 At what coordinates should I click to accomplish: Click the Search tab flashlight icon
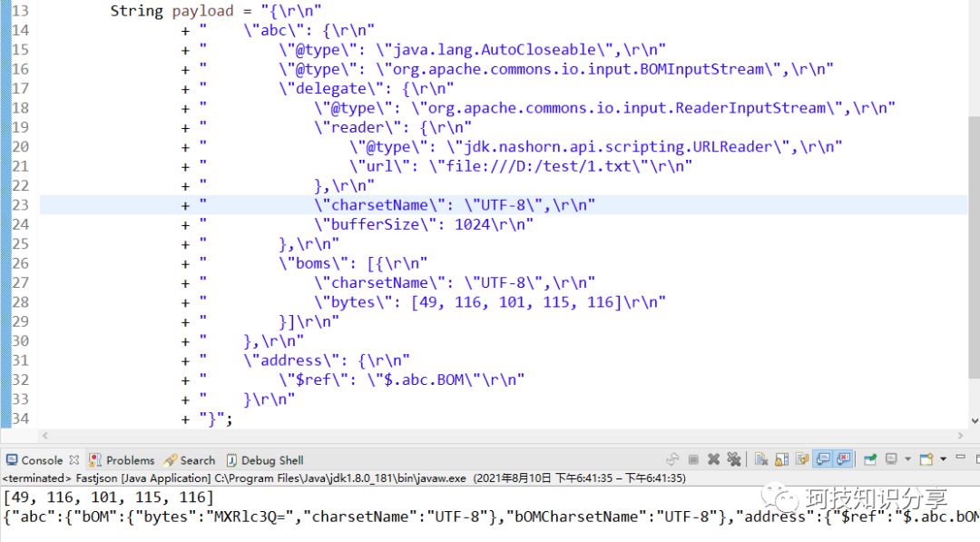point(170,460)
